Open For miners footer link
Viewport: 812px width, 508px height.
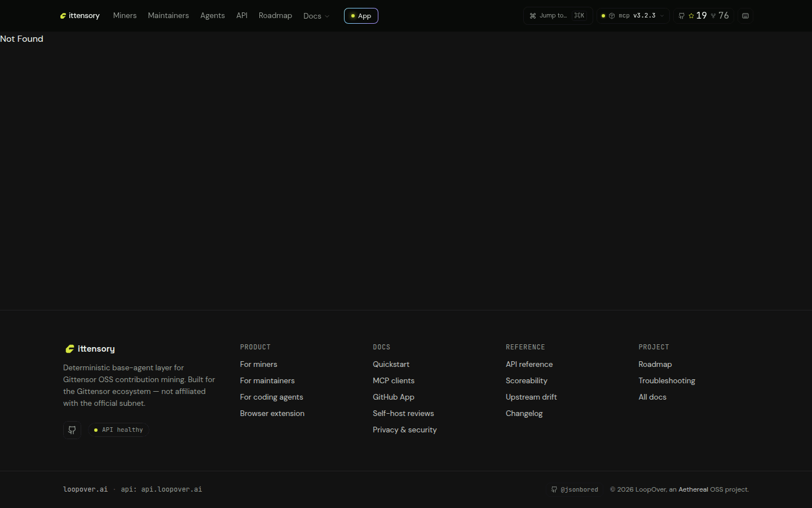coord(259,365)
